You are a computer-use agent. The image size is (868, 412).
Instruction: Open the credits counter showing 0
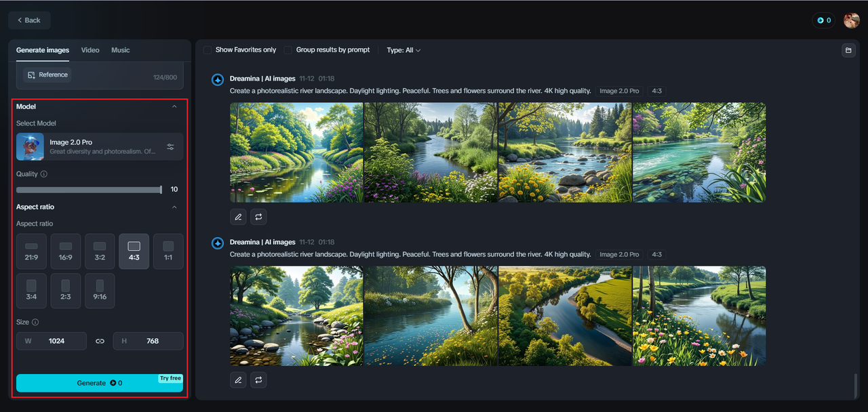click(x=823, y=20)
